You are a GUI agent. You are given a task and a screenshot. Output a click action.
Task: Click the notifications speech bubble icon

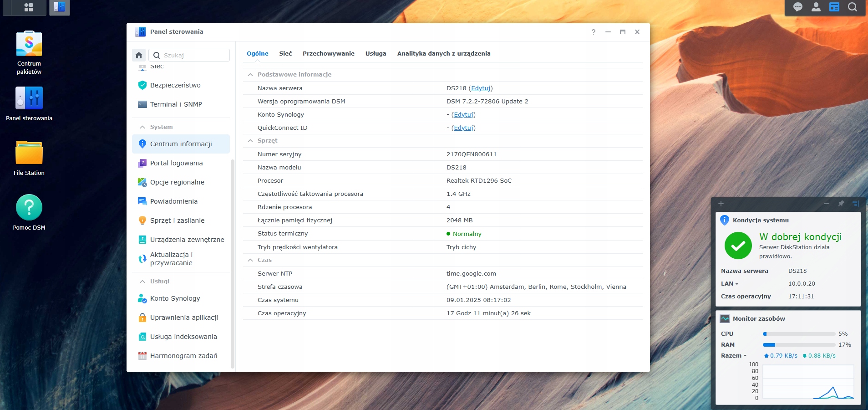point(797,7)
